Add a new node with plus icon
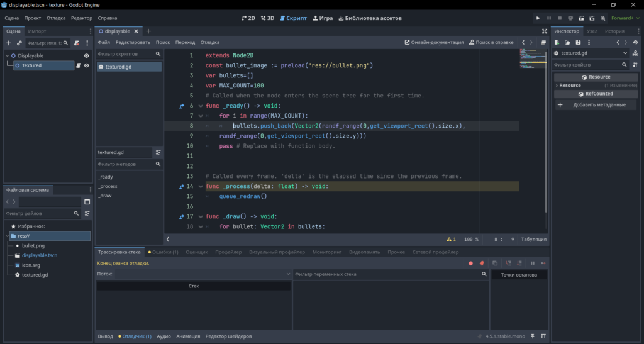 pos(9,43)
